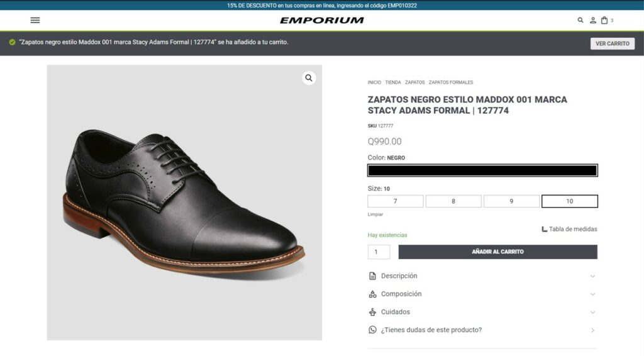Select the Negro color swatch
This screenshot has width=644, height=356.
pos(482,170)
